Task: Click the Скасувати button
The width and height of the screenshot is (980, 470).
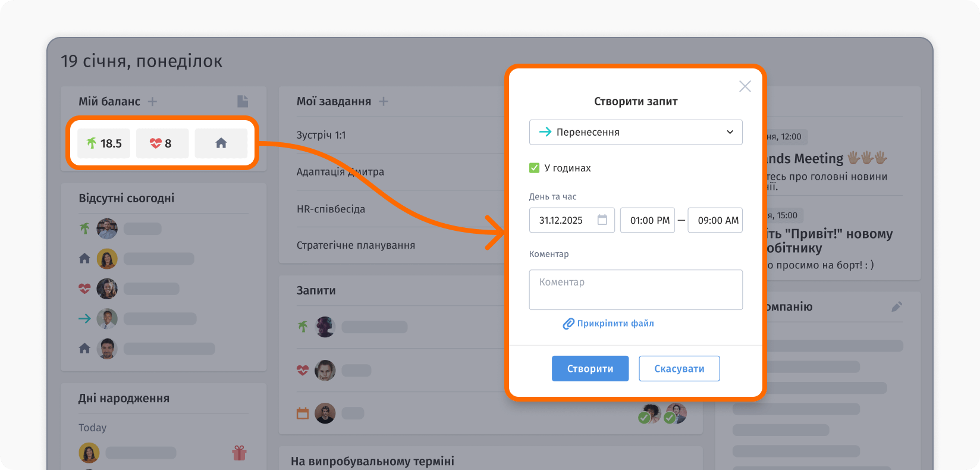Action: (679, 369)
